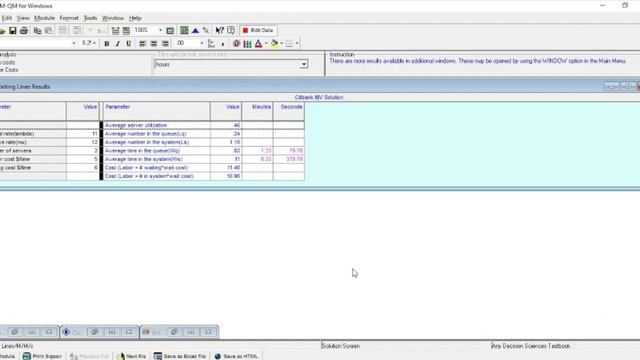
Task: Open the font size dropdown
Action: pos(94,43)
